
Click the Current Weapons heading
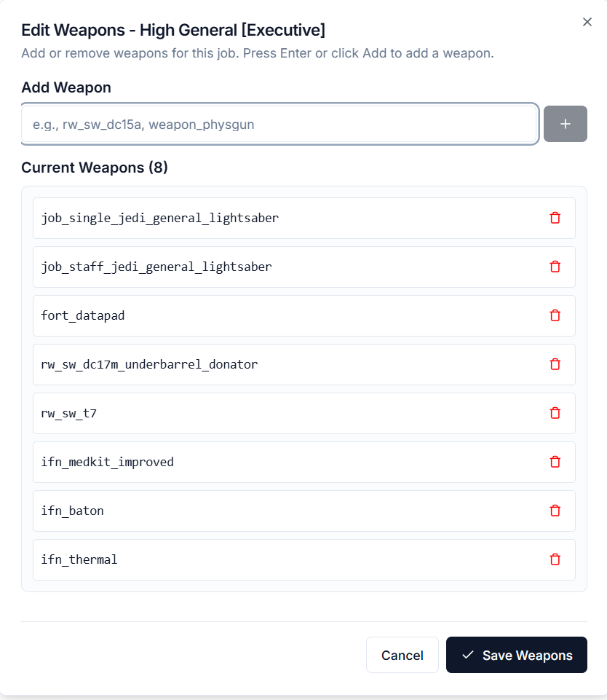coord(95,168)
